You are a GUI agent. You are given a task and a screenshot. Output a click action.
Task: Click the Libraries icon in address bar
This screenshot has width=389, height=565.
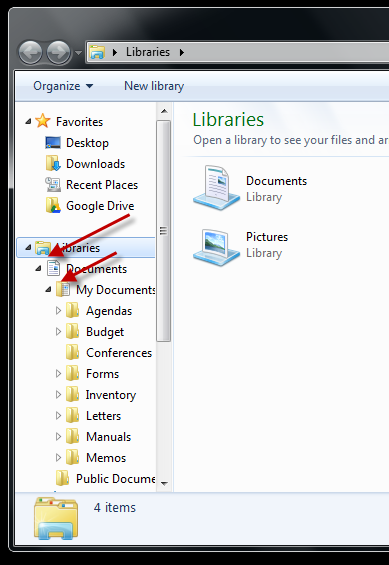tap(97, 52)
